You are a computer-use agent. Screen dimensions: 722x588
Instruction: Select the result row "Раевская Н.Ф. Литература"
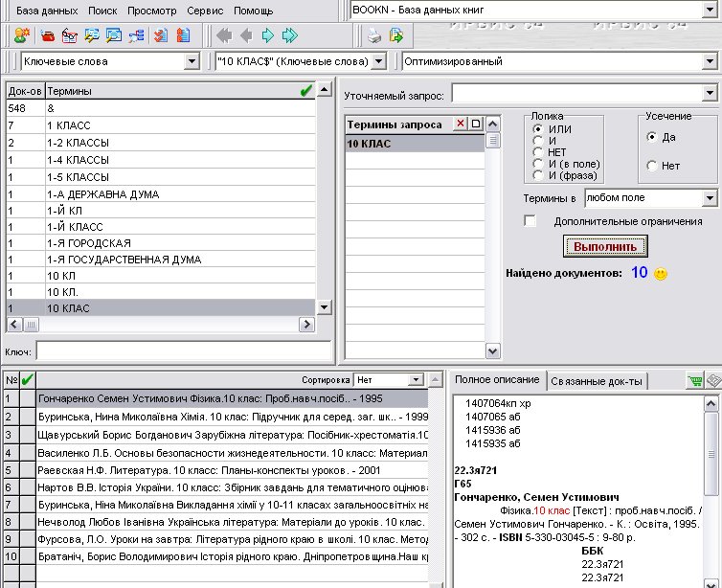233,470
